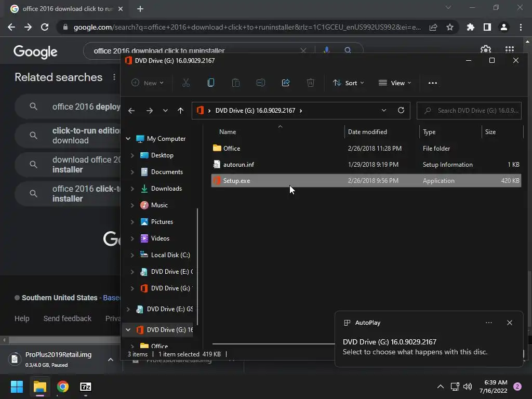This screenshot has height=399, width=532.
Task: Open Chrome side panel icon
Action: 487,27
